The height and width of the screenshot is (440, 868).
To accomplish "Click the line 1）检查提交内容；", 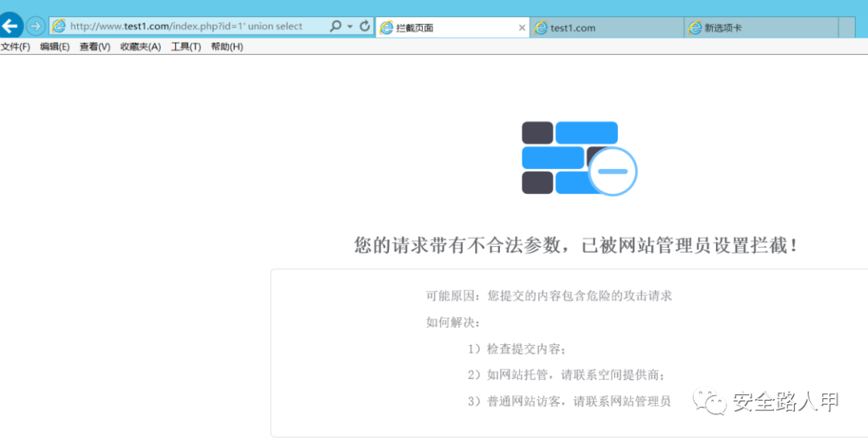I will (x=518, y=349).
